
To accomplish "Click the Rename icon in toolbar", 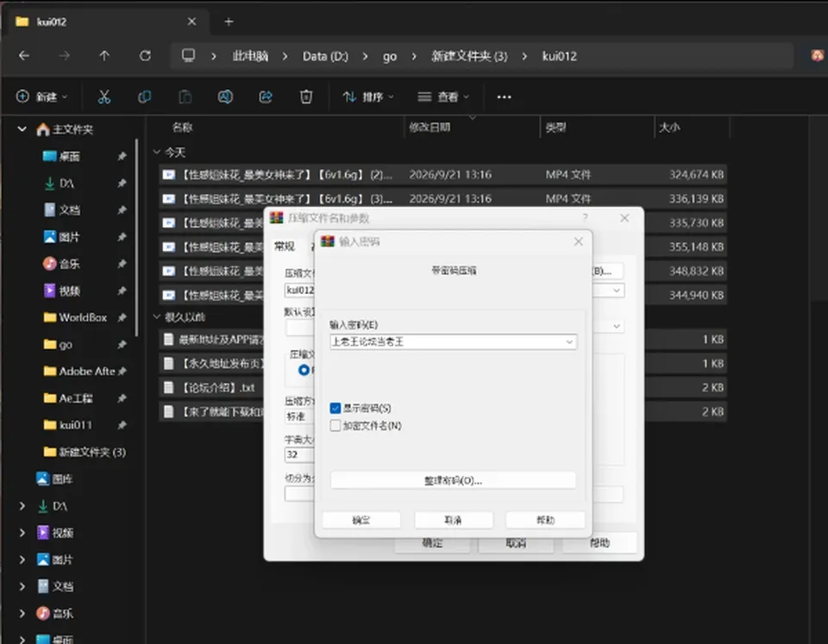I will click(225, 97).
